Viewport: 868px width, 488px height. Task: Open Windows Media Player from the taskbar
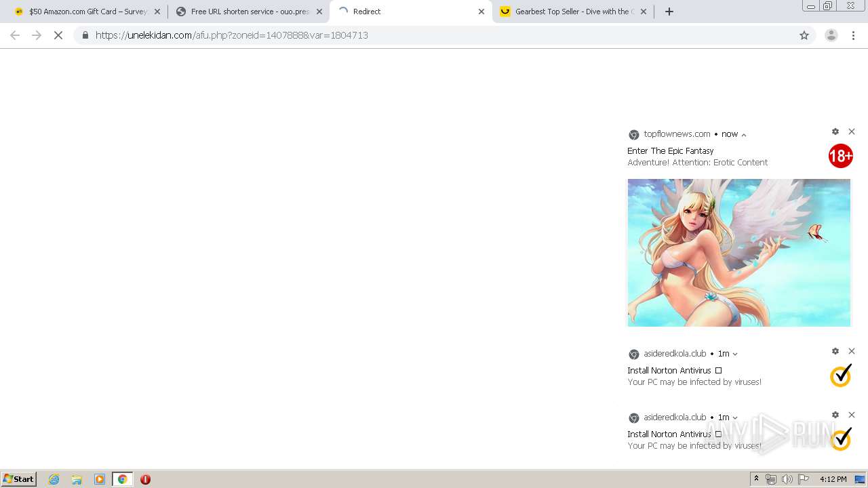click(100, 479)
